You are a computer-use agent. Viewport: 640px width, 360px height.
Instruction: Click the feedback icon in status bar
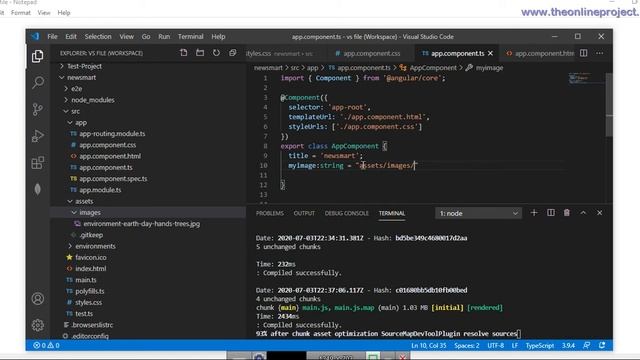click(587, 345)
